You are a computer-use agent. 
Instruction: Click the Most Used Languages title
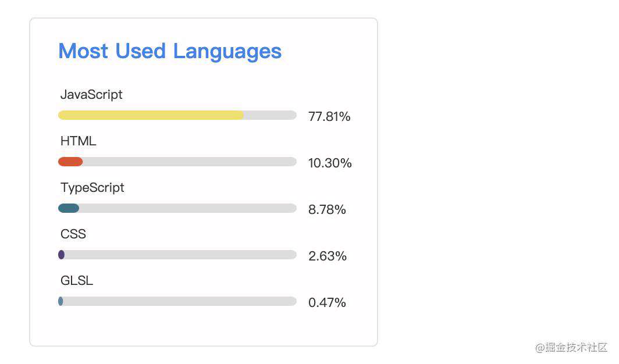[170, 52]
